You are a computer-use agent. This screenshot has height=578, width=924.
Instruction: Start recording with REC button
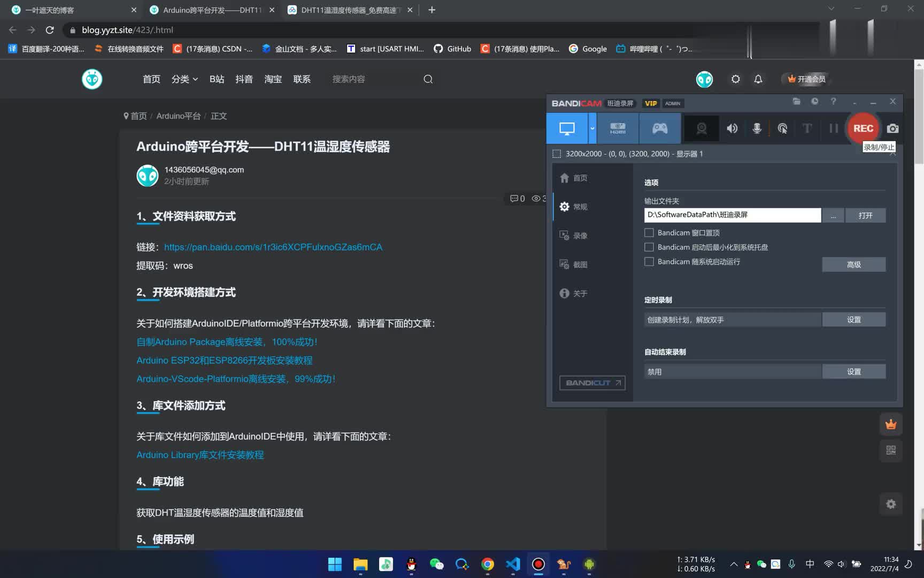[863, 128]
